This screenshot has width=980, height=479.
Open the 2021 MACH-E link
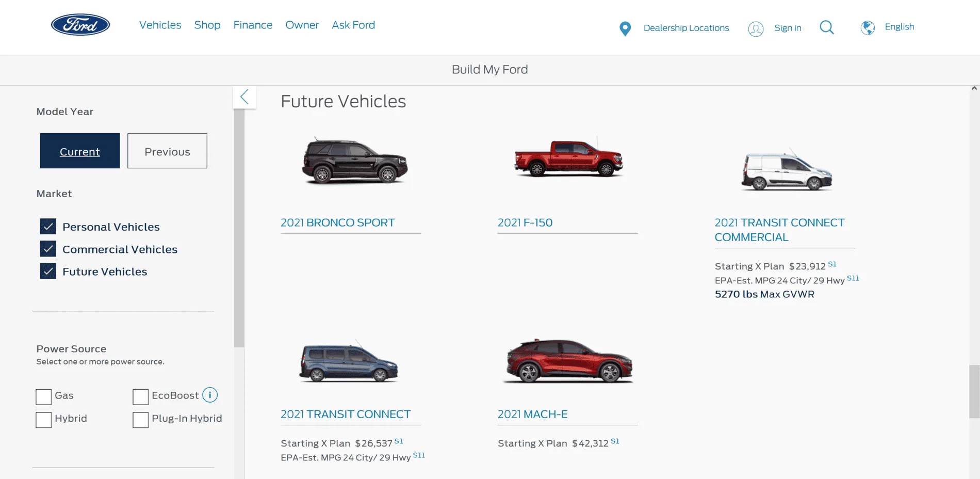533,414
